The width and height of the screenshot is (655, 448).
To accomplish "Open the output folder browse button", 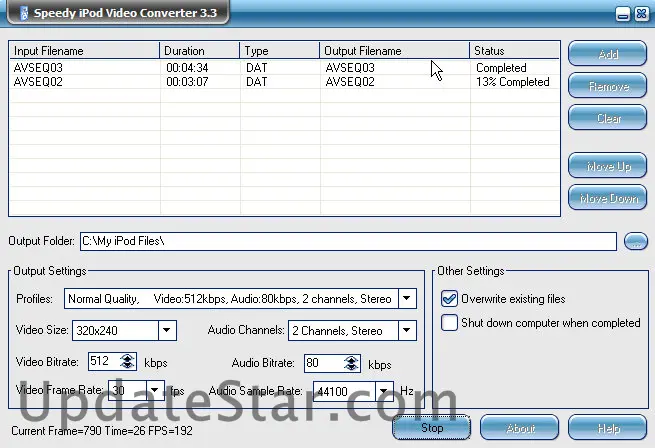I will 636,241.
